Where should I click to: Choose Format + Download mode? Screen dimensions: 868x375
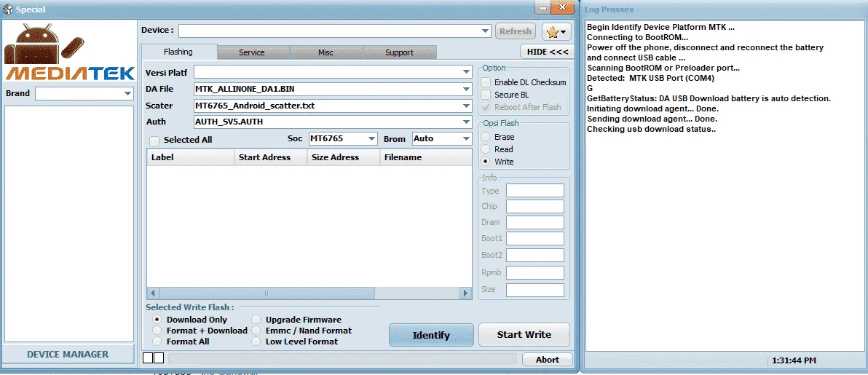pyautogui.click(x=157, y=331)
